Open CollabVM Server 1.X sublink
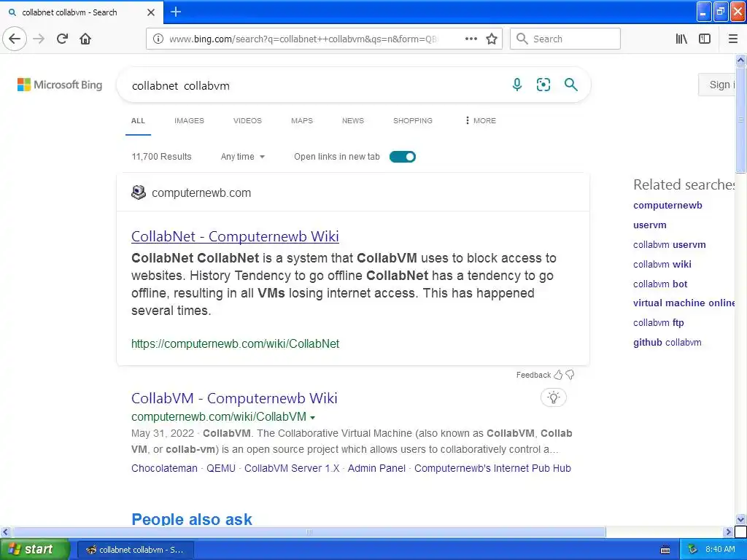This screenshot has height=560, width=747. [292, 468]
